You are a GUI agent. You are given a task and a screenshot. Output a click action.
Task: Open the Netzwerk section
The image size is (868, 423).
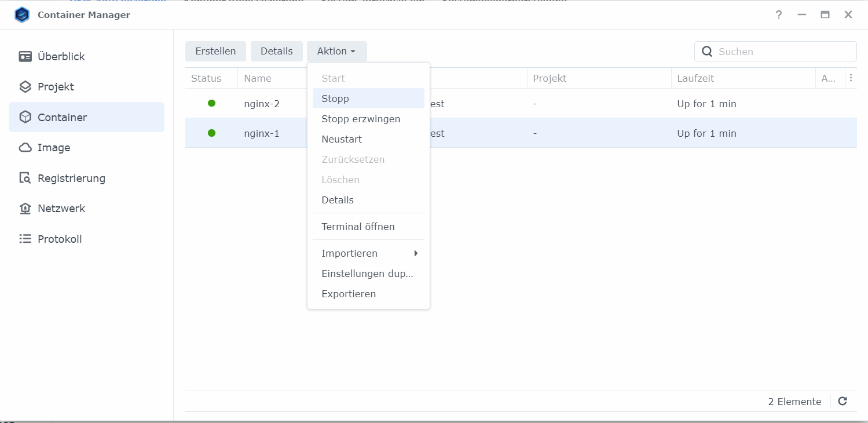point(60,208)
